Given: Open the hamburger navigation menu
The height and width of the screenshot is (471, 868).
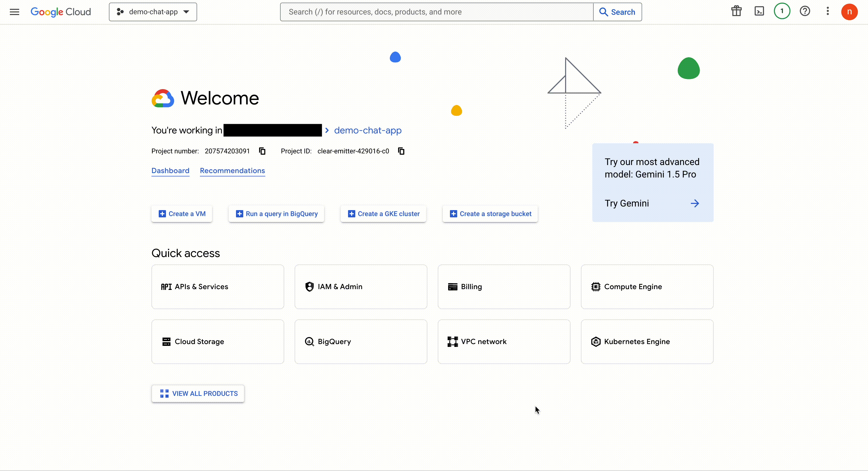Looking at the screenshot, I should 15,12.
